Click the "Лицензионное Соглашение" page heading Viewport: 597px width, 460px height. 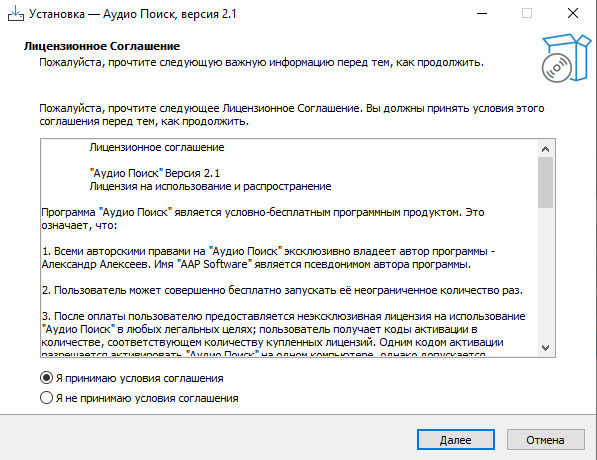coord(102,46)
